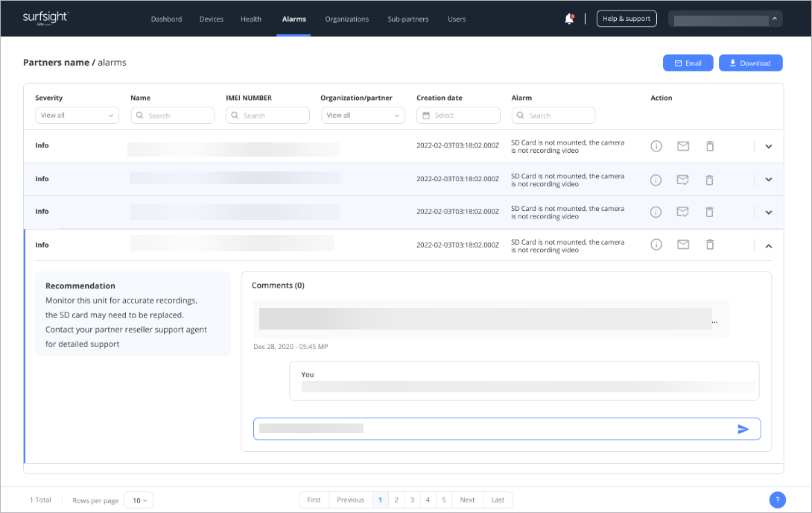The image size is (812, 513).
Task: Click the Download button
Action: click(x=750, y=63)
